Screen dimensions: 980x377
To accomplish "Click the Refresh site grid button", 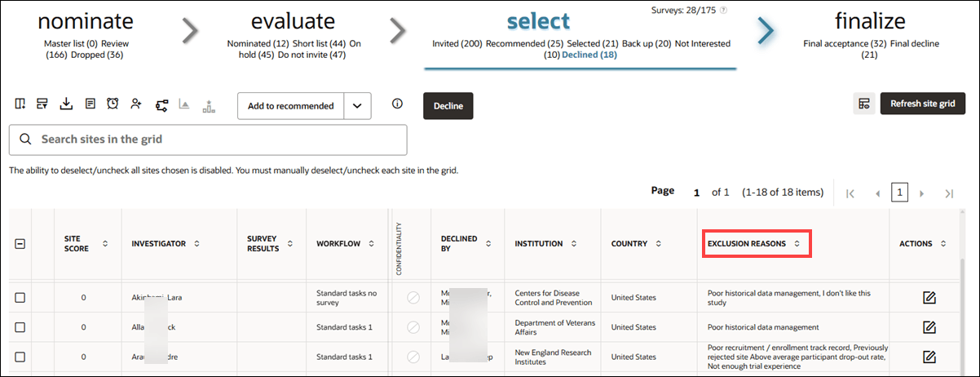I will point(923,104).
